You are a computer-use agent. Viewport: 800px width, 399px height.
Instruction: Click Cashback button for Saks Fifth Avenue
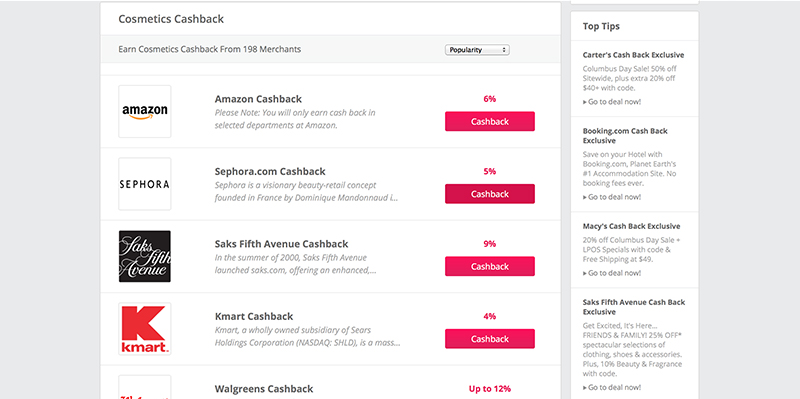[x=490, y=266]
